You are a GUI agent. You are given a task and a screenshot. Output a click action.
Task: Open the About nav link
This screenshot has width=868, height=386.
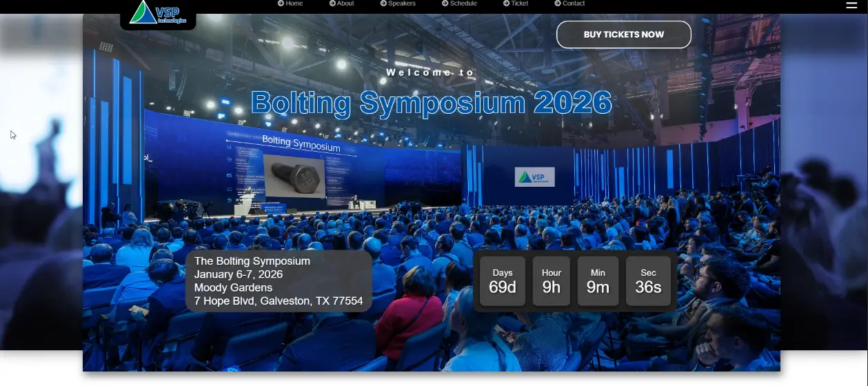pos(341,3)
